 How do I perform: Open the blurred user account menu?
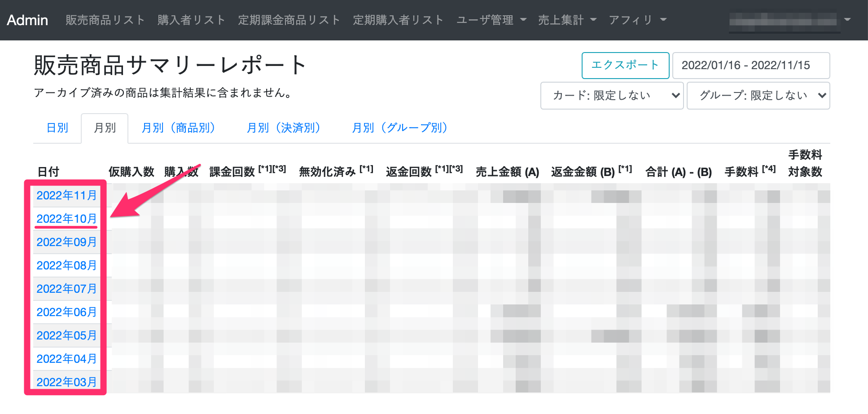click(790, 20)
